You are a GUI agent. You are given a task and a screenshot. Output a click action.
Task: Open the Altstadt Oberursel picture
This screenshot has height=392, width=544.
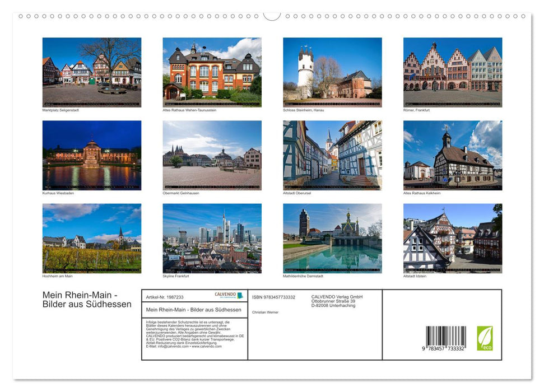332,155
